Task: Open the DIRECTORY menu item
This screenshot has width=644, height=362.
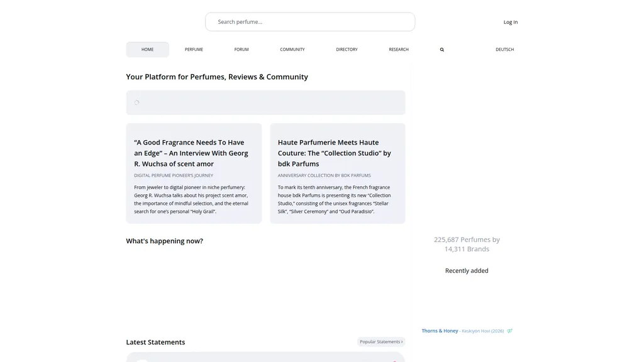Action: (x=347, y=50)
